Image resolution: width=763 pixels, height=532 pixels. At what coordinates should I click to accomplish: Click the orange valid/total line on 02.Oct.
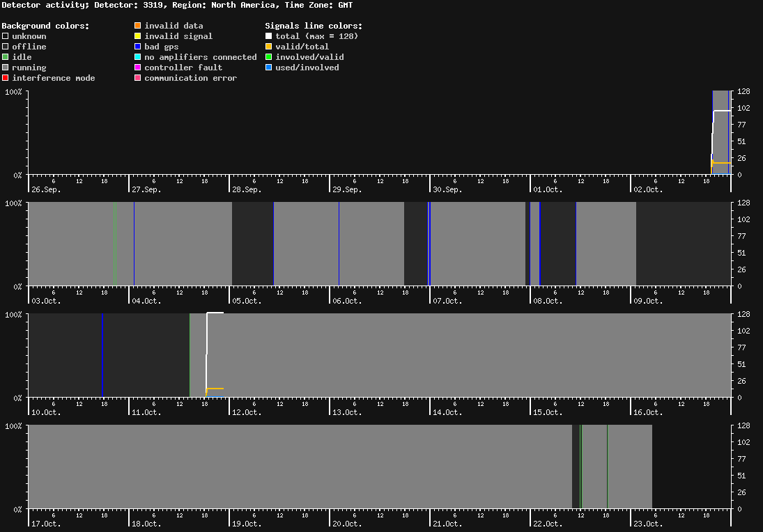722,163
